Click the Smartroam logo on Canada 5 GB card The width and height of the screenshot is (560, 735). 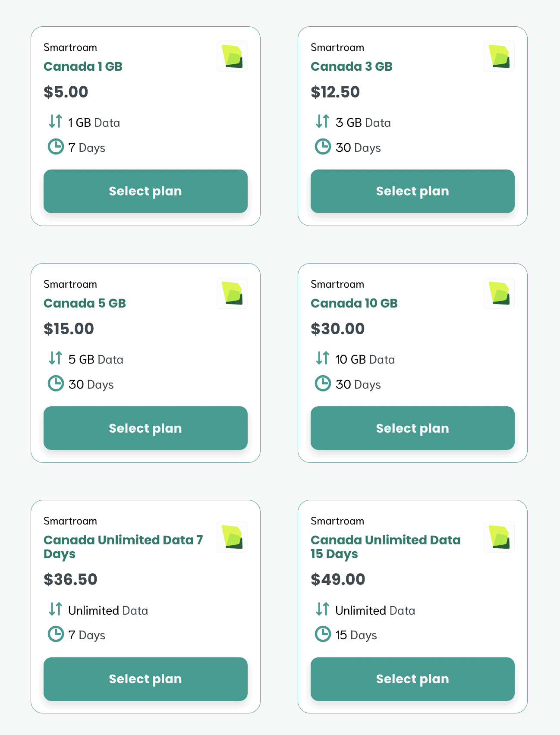pos(232,293)
